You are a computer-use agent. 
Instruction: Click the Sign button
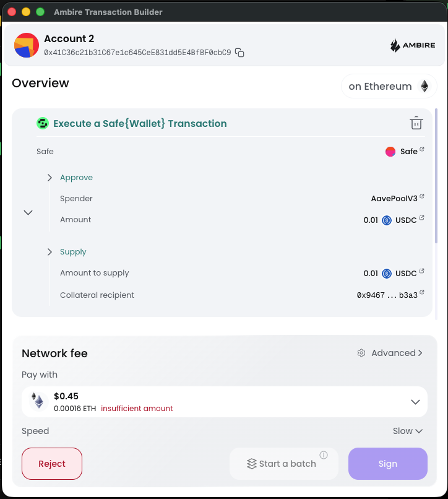[388, 464]
